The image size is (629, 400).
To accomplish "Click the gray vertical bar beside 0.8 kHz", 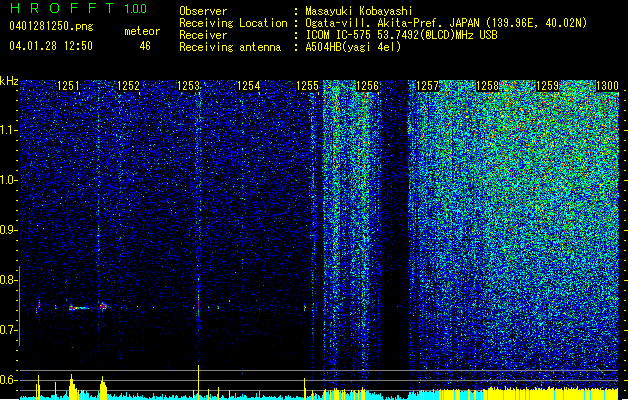I will tap(19, 306).
